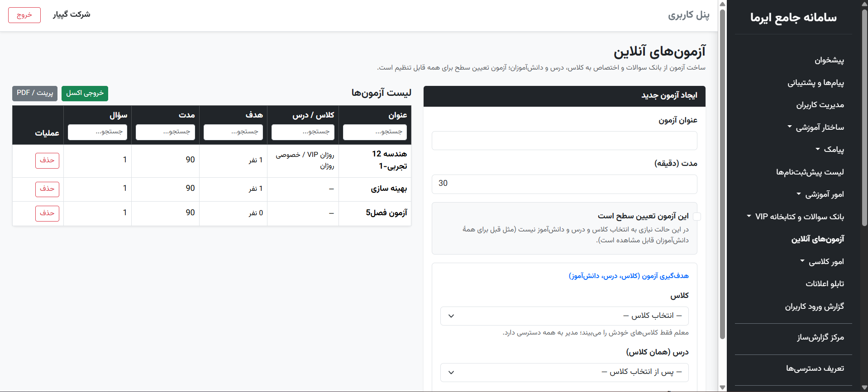The height and width of the screenshot is (392, 868).
Task: Delete the بهینه سازی exam row
Action: tap(47, 189)
